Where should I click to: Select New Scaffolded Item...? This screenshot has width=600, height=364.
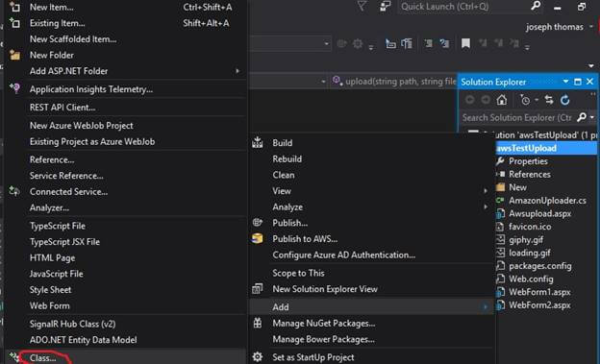click(x=73, y=39)
